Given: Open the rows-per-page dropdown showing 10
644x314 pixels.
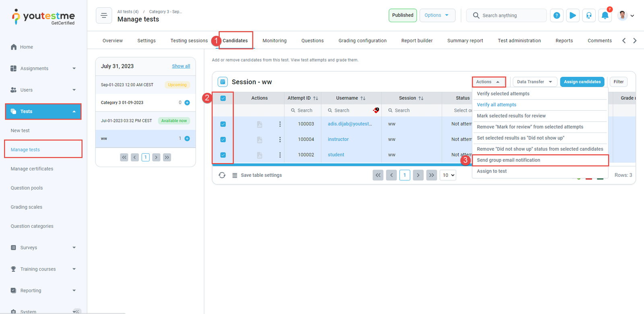Looking at the screenshot, I should 448,175.
